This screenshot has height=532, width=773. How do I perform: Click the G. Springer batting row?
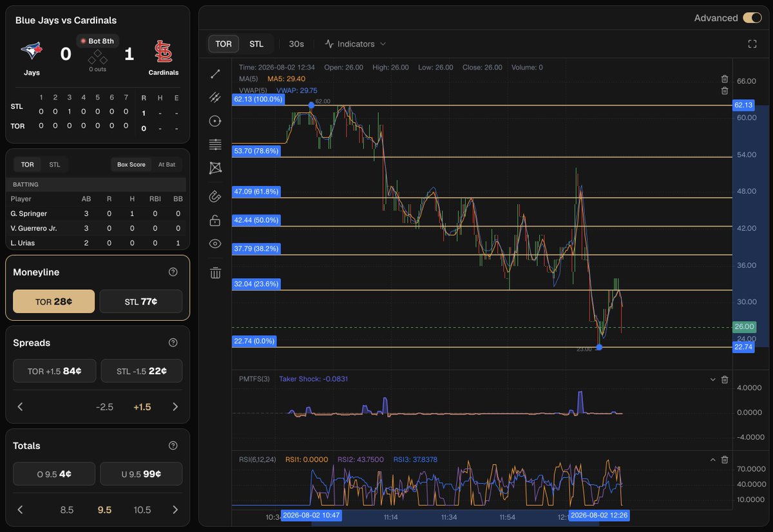coord(97,213)
